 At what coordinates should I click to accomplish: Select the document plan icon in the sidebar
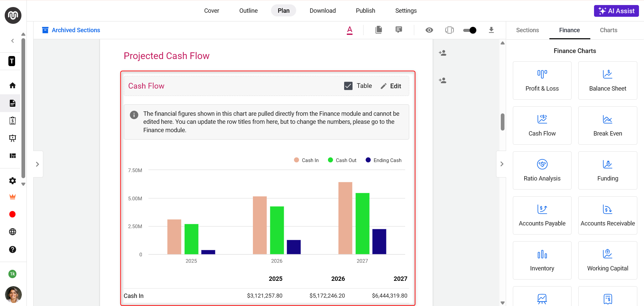click(12, 103)
